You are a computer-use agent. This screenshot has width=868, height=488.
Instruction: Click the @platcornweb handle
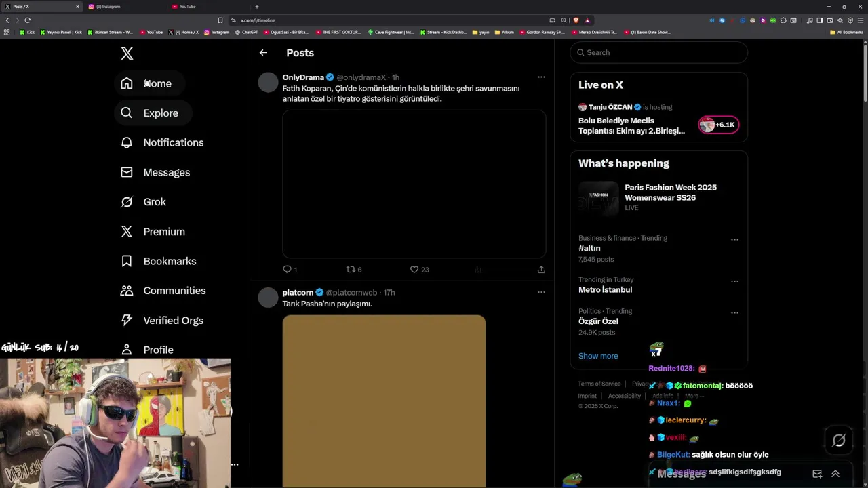351,292
